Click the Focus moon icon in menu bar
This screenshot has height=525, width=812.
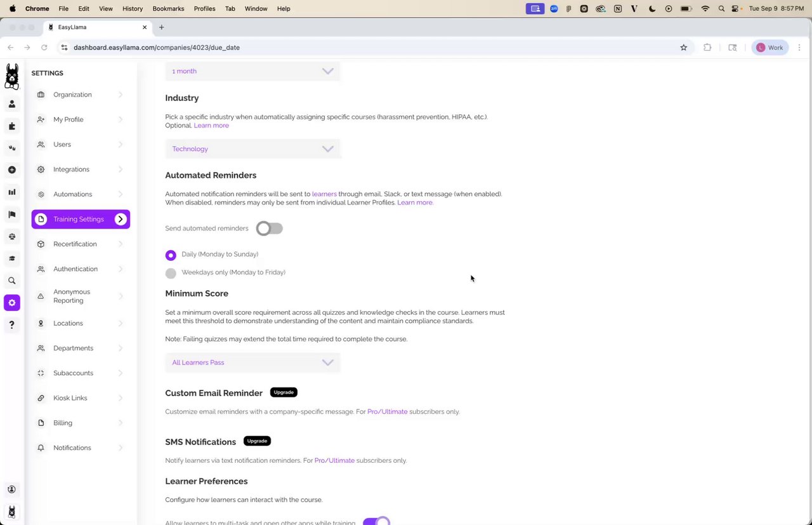coord(652,9)
